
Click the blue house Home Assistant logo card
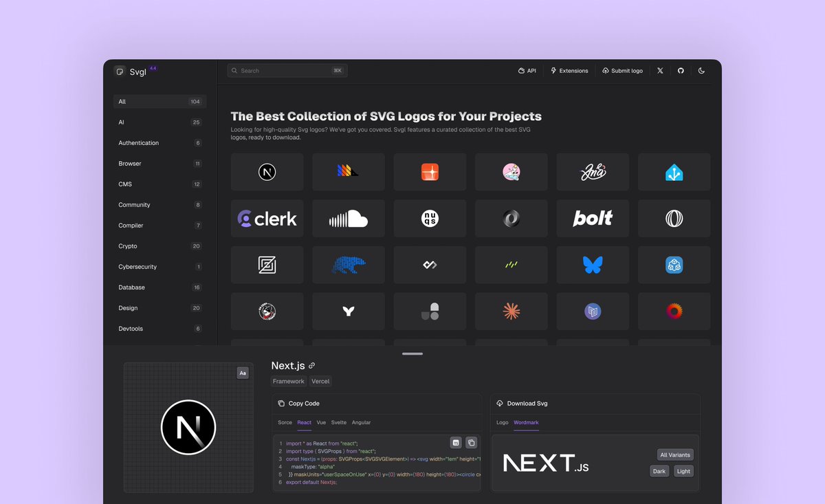point(674,172)
